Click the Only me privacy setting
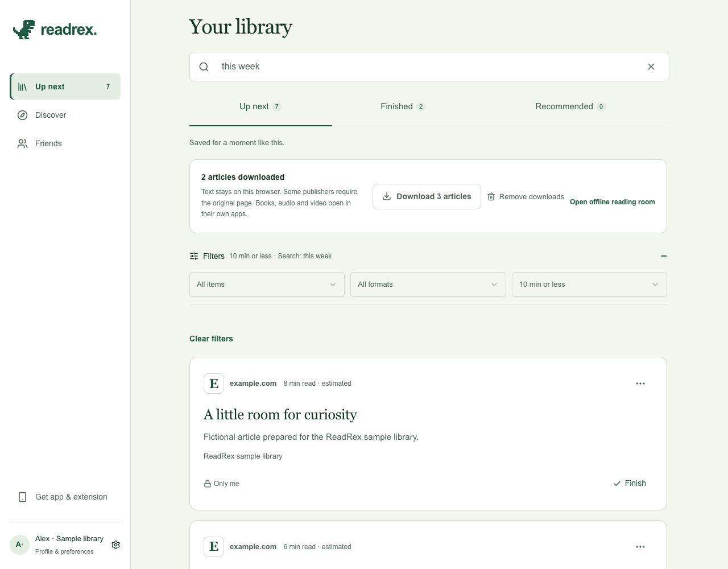Image resolution: width=728 pixels, height=569 pixels. [x=222, y=484]
